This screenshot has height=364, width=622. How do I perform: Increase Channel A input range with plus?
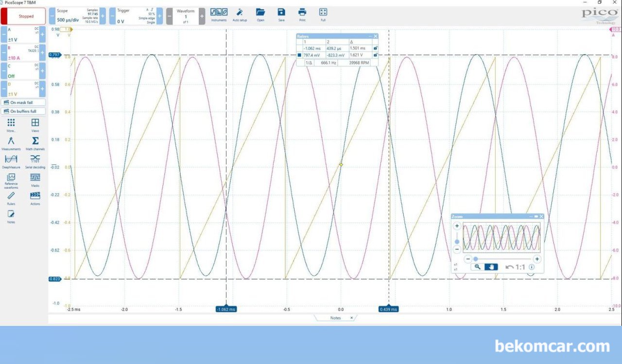tap(42, 35)
